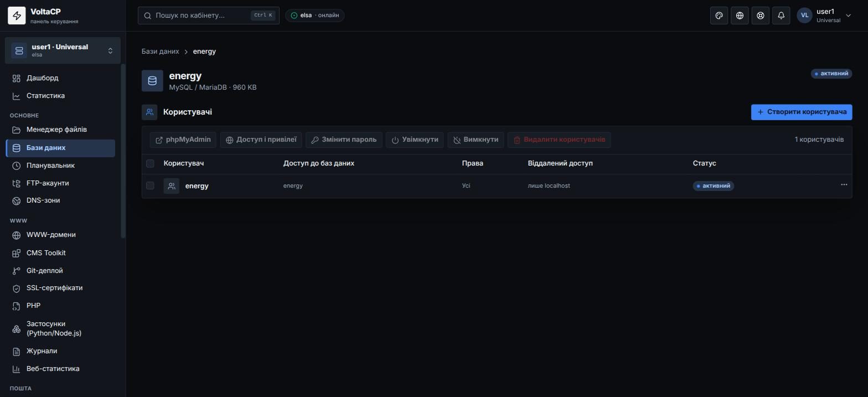
Task: Select CMS Toolkit in sidebar
Action: coord(61,253)
